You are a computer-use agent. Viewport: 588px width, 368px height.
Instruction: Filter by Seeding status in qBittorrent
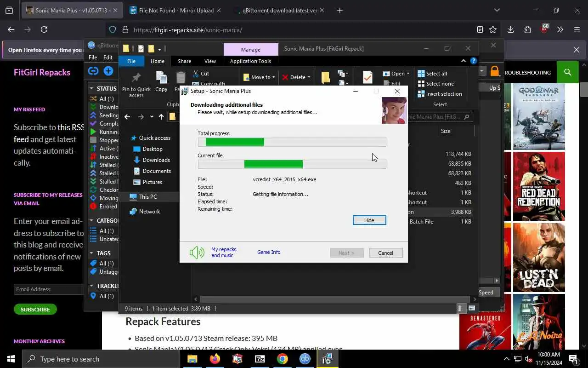coord(104,115)
